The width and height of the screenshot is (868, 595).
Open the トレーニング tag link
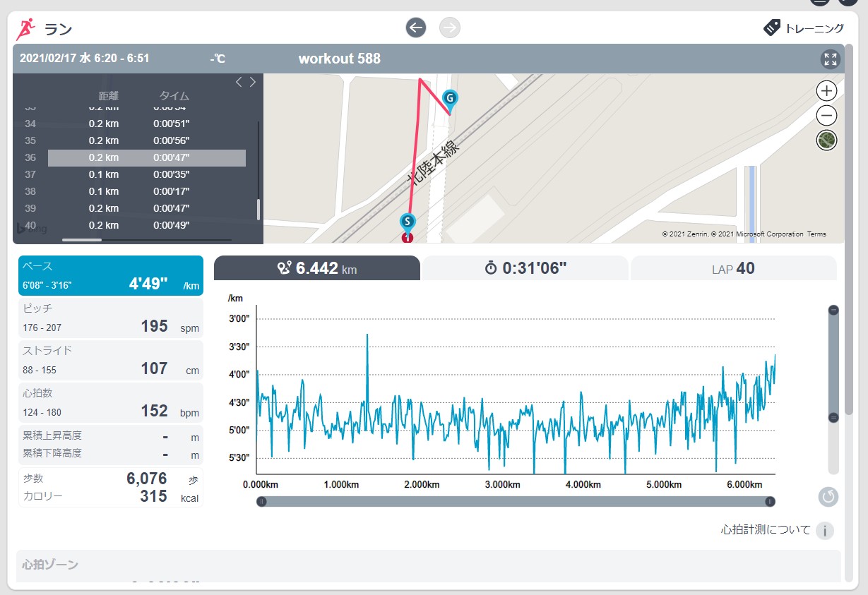pyautogui.click(x=804, y=28)
